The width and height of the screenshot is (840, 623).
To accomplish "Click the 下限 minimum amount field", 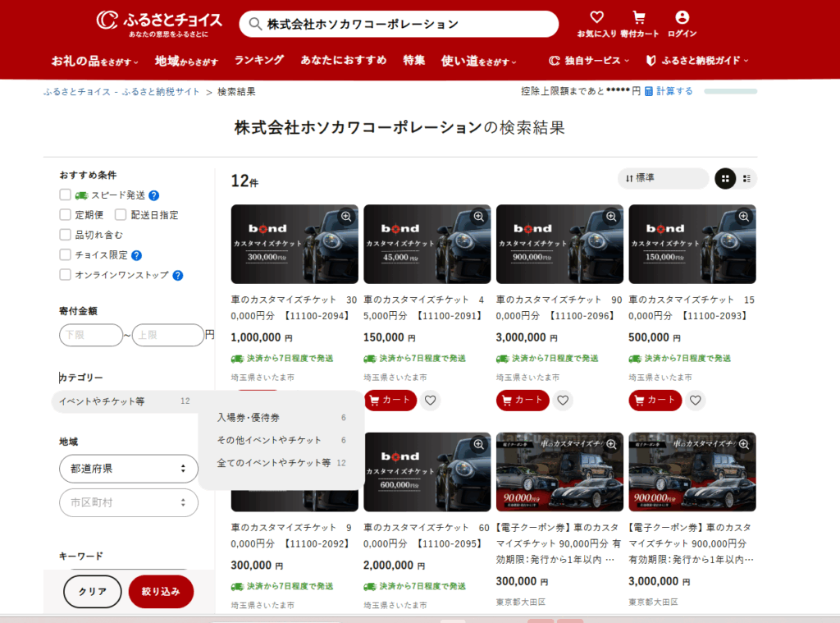I will point(90,335).
